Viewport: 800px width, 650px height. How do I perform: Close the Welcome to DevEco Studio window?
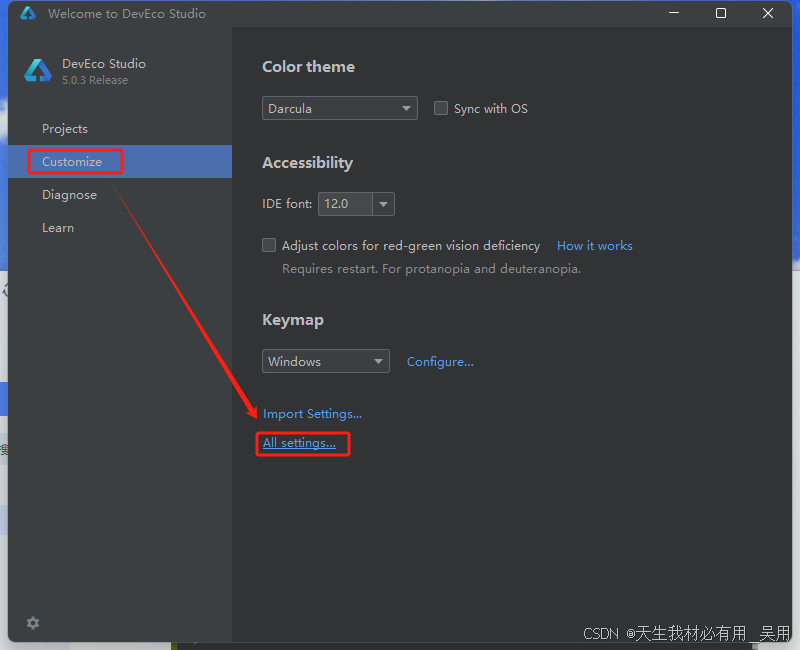(768, 13)
